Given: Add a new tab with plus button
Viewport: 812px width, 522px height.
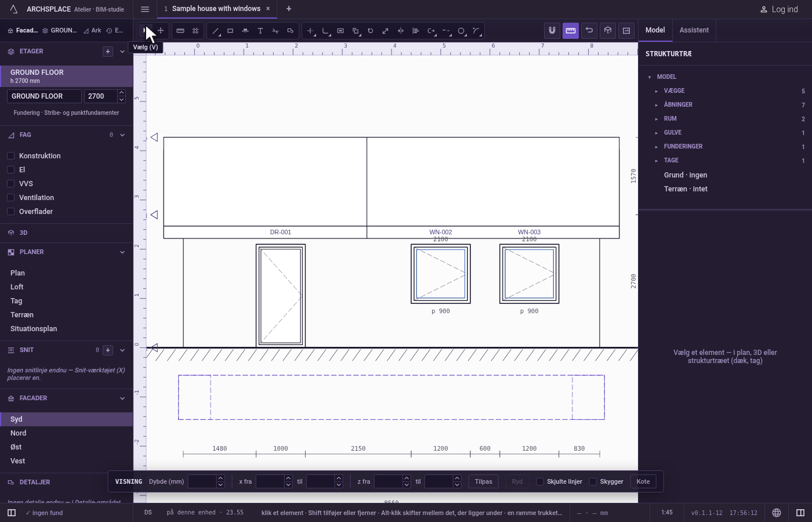Looking at the screenshot, I should point(289,9).
